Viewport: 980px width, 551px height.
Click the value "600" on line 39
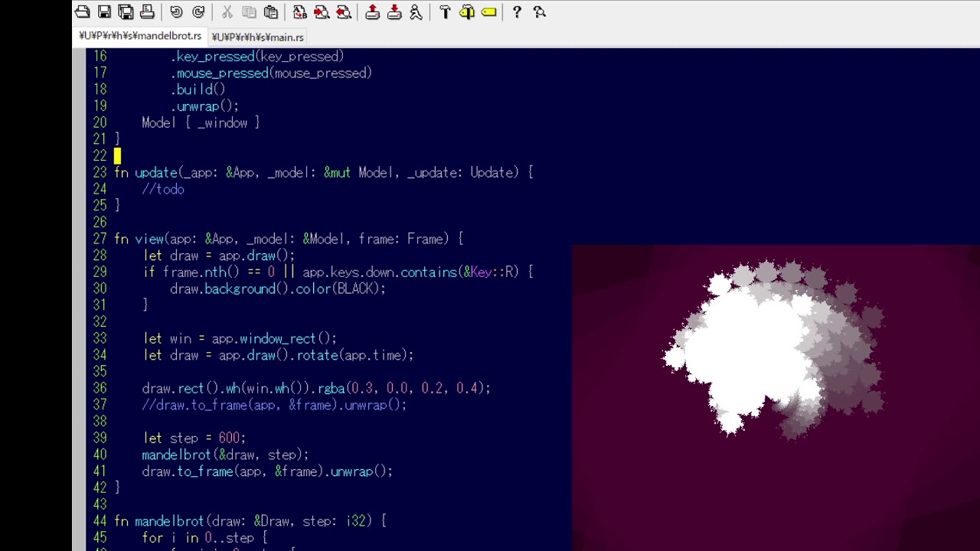click(229, 439)
